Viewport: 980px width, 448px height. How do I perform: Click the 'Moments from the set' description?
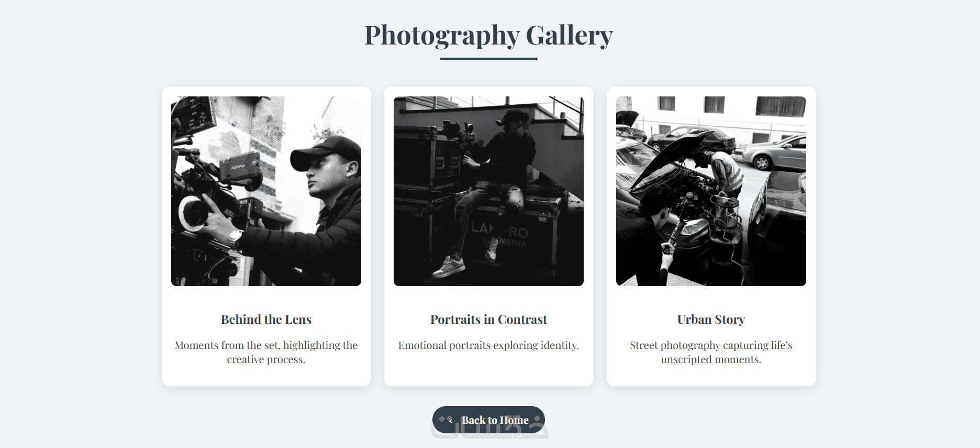click(266, 352)
